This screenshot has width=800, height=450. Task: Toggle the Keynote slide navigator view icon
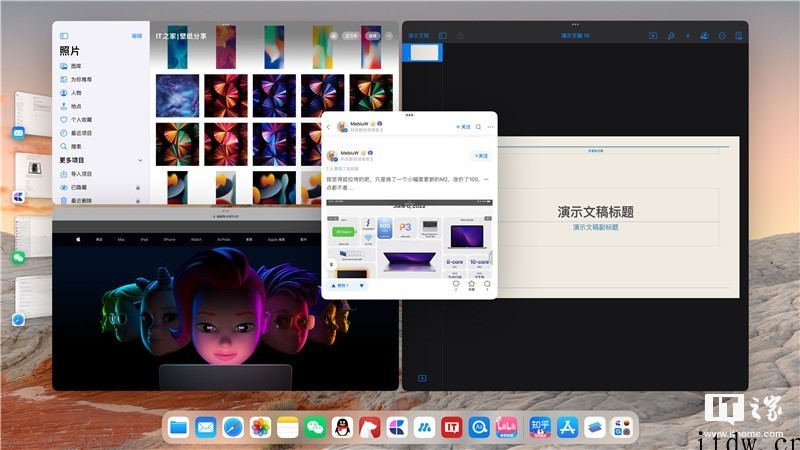click(x=442, y=36)
